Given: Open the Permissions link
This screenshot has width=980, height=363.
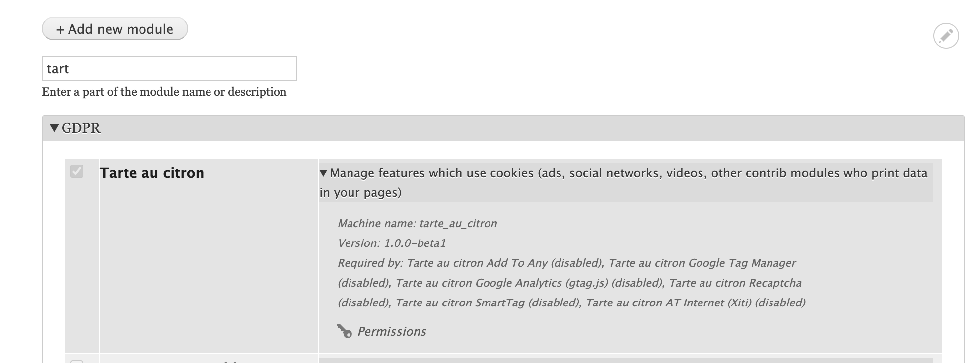Looking at the screenshot, I should point(391,331).
